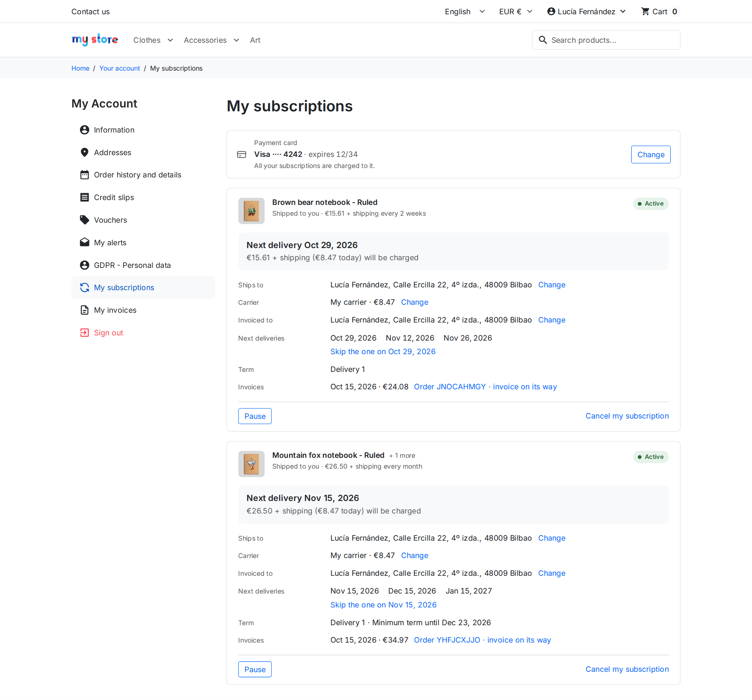Open the Art category
Image resolution: width=752 pixels, height=700 pixels.
(255, 40)
